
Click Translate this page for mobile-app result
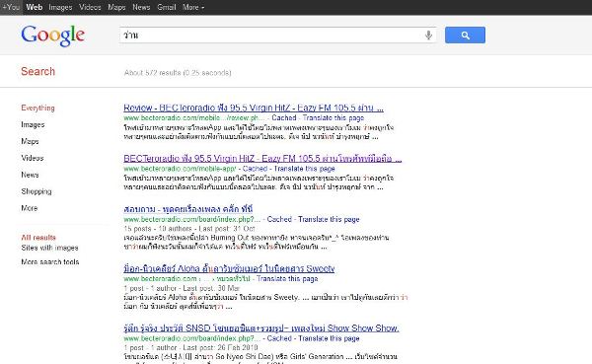304,169
